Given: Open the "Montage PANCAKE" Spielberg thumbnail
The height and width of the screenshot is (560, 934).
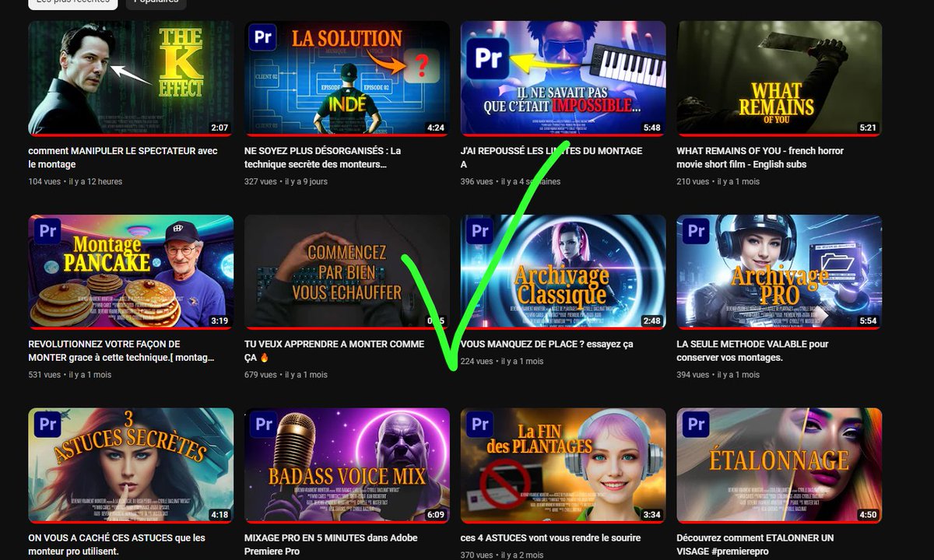Looking at the screenshot, I should (130, 270).
